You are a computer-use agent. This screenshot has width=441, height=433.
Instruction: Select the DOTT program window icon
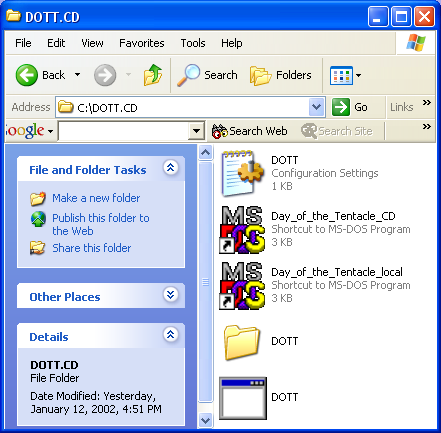pyautogui.click(x=243, y=398)
